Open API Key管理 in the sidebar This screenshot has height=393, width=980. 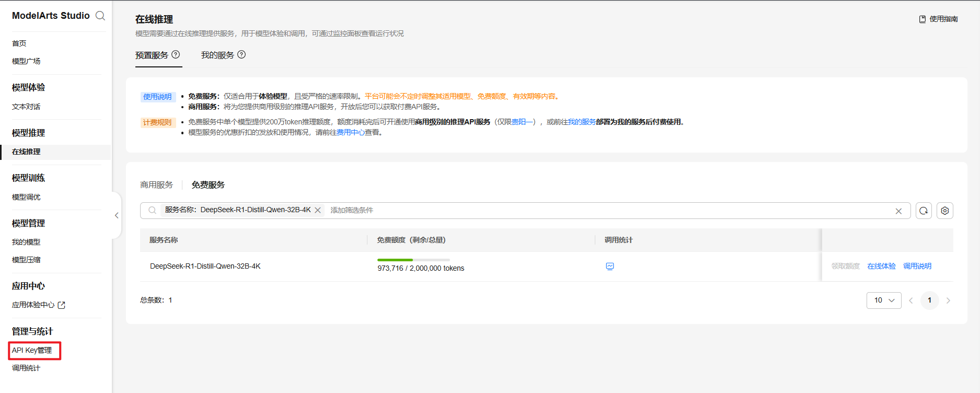32,350
